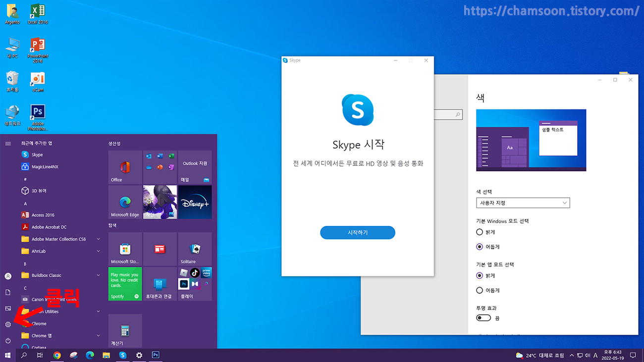Open File Explorer from the taskbar
Screen dimensions: 644x362
[x=106, y=355]
